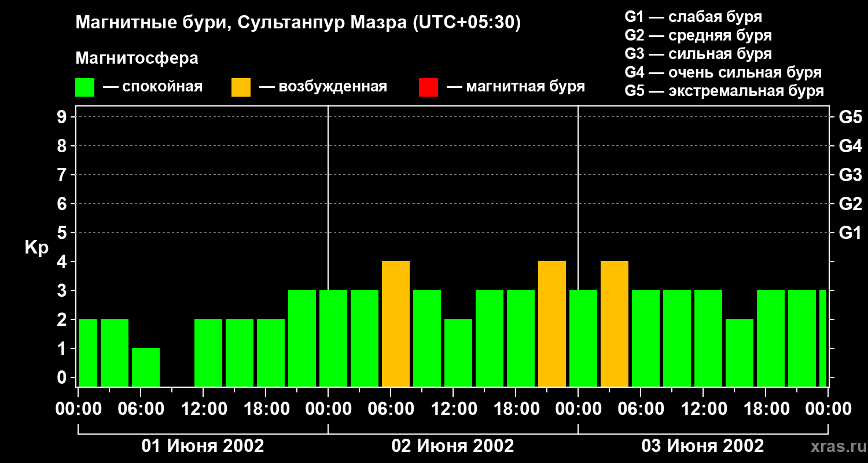Click the '12:00' time label under 01 Июня

204,409
